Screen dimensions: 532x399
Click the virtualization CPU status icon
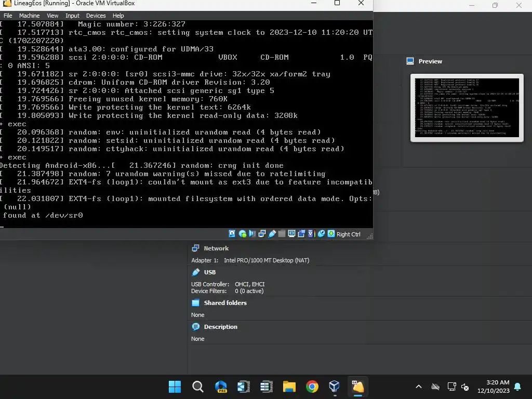311,233
